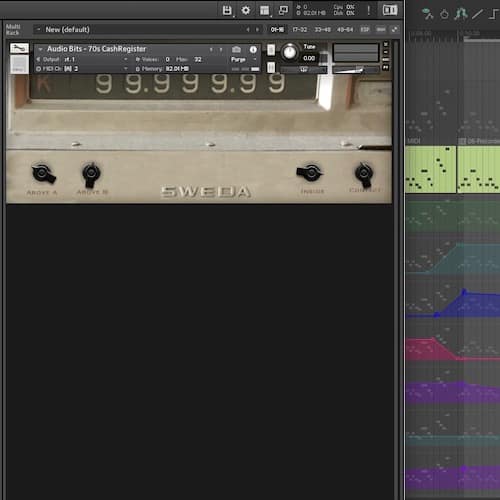Adjust the Tune knob
500x500 pixels.
289,52
